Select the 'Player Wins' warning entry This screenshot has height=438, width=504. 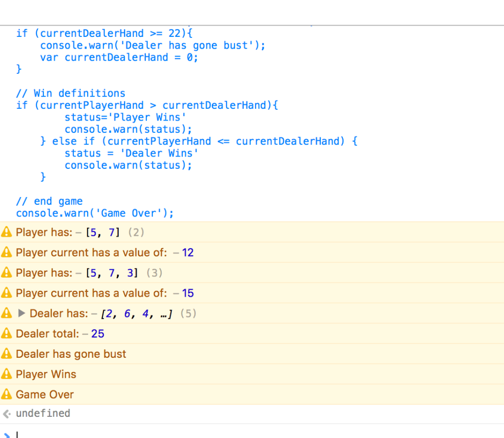click(x=46, y=374)
